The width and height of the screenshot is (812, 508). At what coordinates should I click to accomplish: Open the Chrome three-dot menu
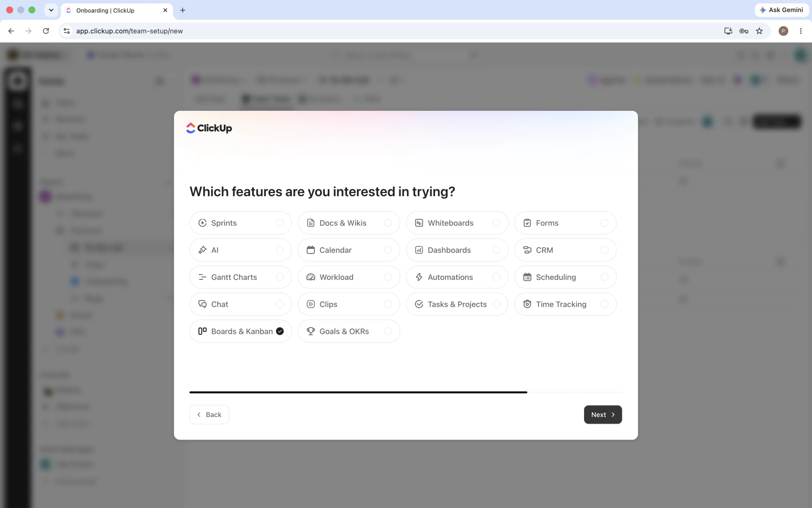(x=801, y=31)
